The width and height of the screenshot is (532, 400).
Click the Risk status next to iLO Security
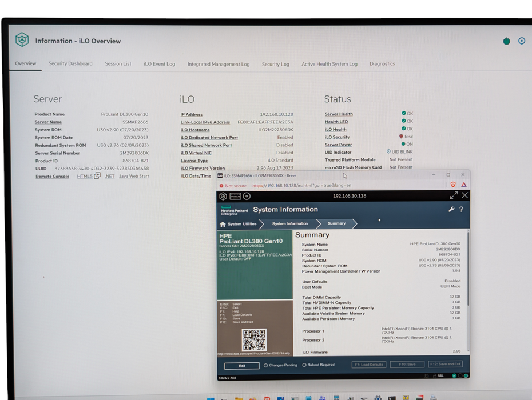point(406,137)
